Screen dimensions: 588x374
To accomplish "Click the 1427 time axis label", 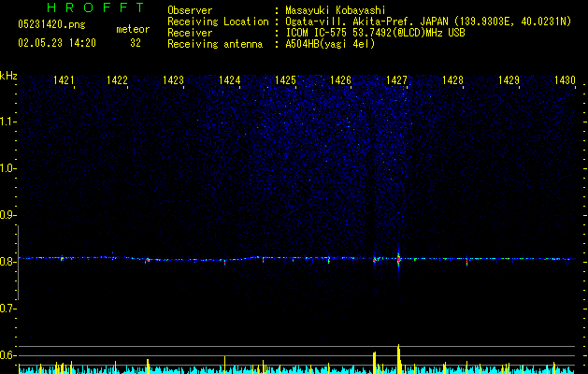I will (396, 80).
